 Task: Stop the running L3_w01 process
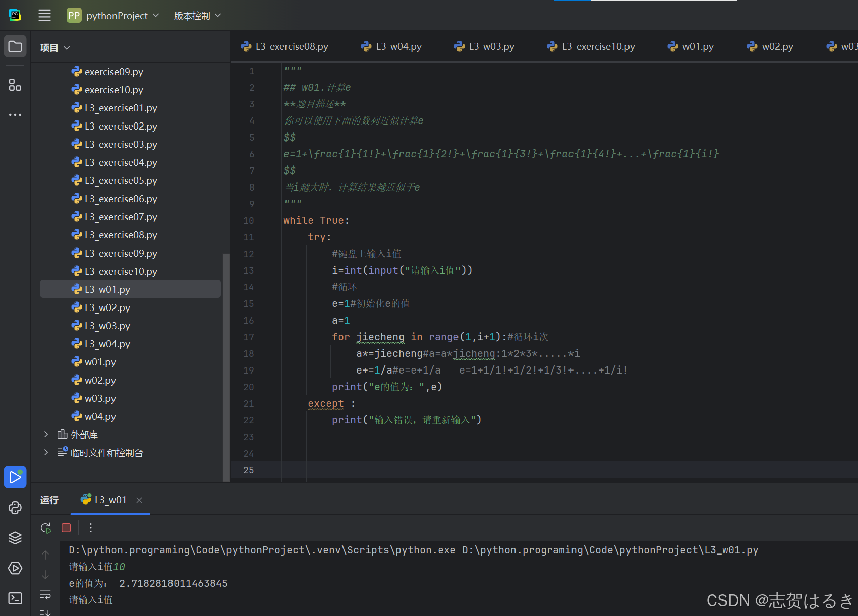[66, 528]
